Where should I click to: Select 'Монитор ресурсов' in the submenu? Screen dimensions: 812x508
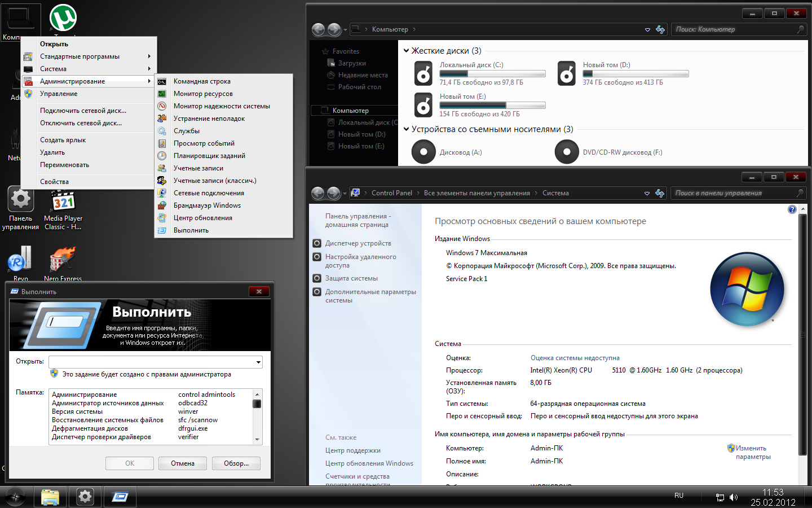point(203,94)
